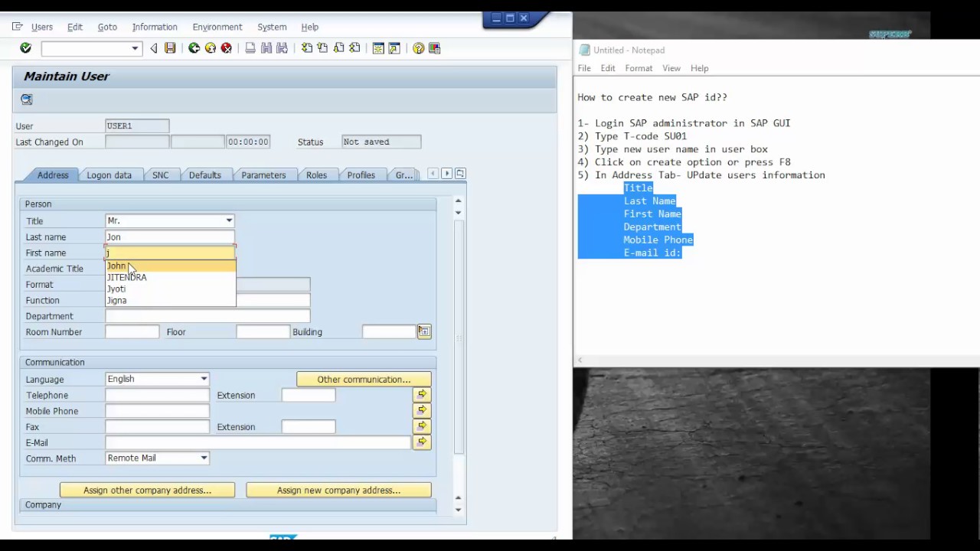Screen dimensions: 980x551
Task: Select Jyoti from the suggestion list
Action: [171, 289]
